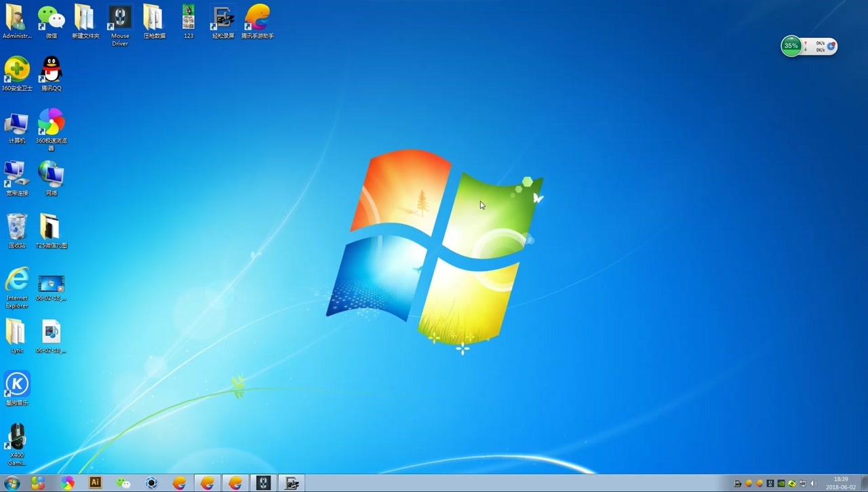Viewport: 868px width, 492px height.
Task: Launch the colorful pinwheel browser in taskbar
Action: pyautogui.click(x=67, y=482)
